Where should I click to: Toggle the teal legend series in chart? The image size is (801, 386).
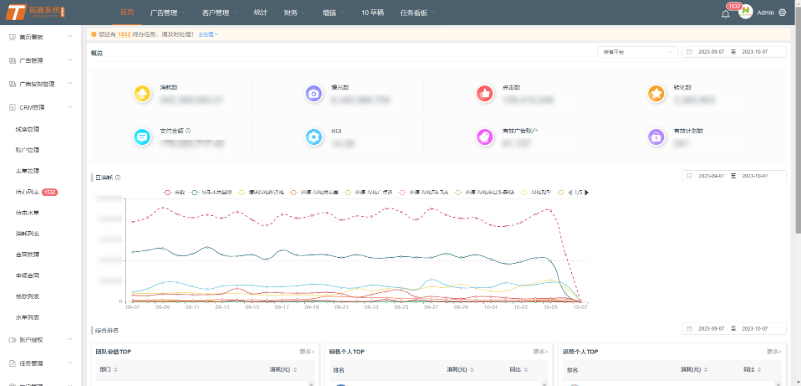click(210, 192)
